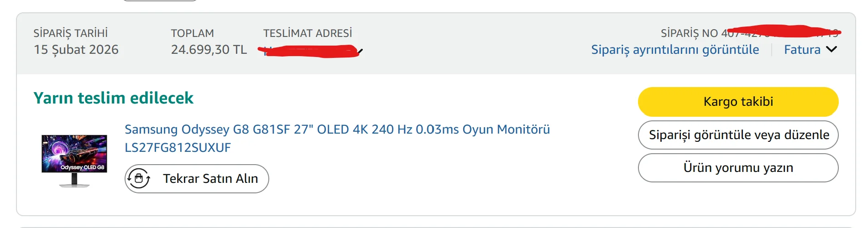Open Ürün yorumu yazın to write a review
Viewport: 868px width, 228px height.
coord(738,168)
